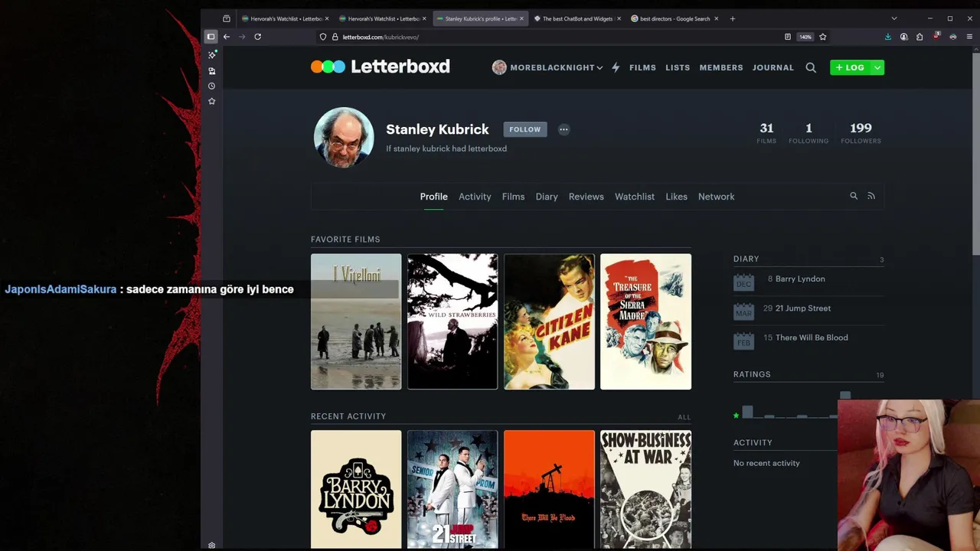
Task: Open the RSS feed icon
Action: click(x=871, y=196)
